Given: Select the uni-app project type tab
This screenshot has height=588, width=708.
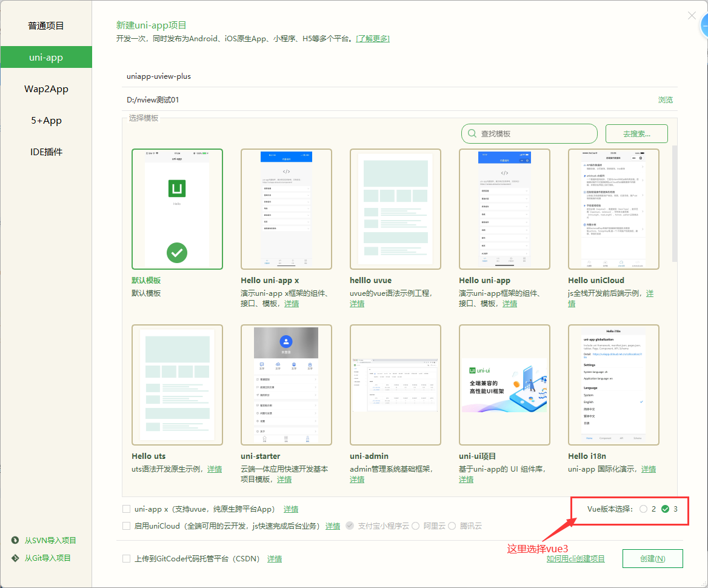Looking at the screenshot, I should coord(46,58).
